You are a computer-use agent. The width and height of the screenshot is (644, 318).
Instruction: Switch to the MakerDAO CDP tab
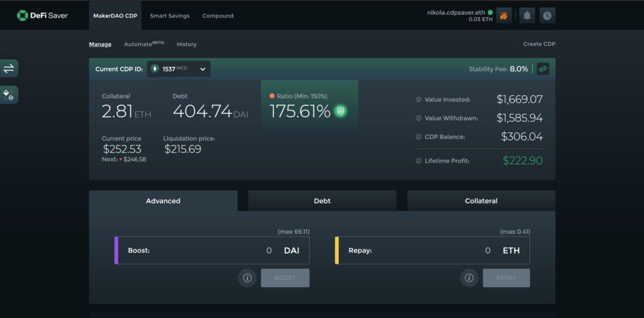115,16
